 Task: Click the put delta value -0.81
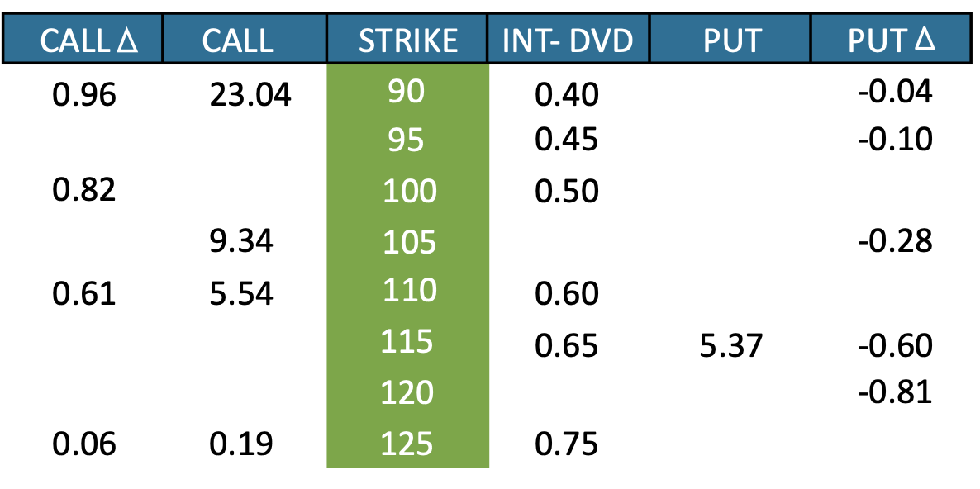895,393
